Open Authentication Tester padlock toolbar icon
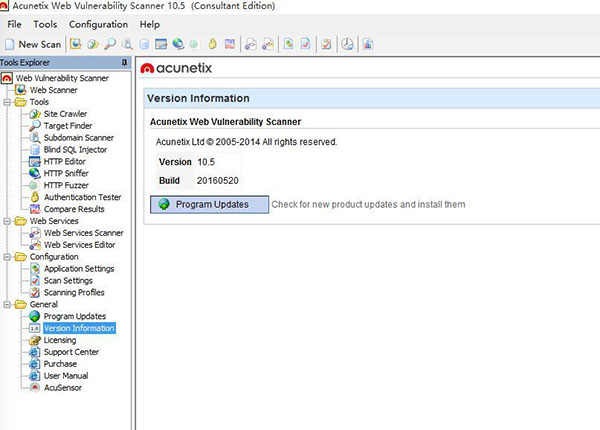The width and height of the screenshot is (600, 430). coord(213,44)
